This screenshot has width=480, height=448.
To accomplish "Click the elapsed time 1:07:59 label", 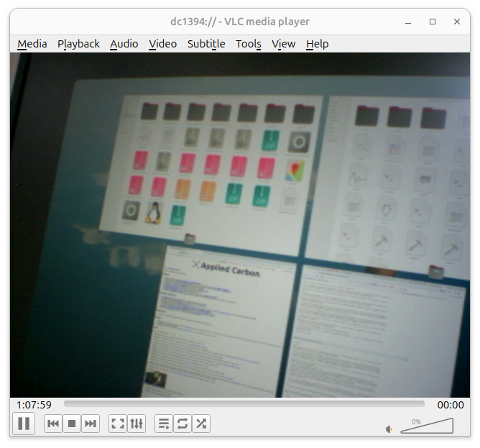I will (x=34, y=405).
